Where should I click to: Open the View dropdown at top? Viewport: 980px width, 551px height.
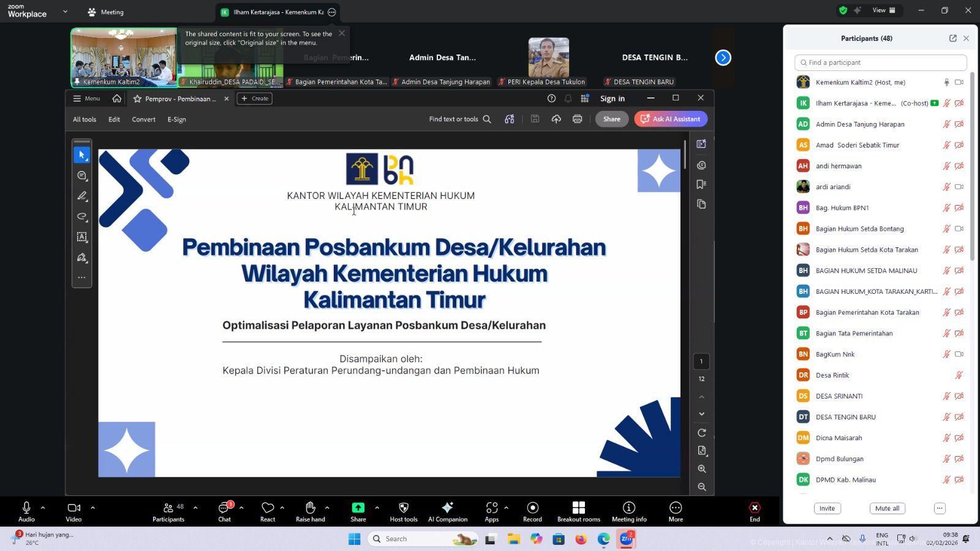tap(883, 10)
